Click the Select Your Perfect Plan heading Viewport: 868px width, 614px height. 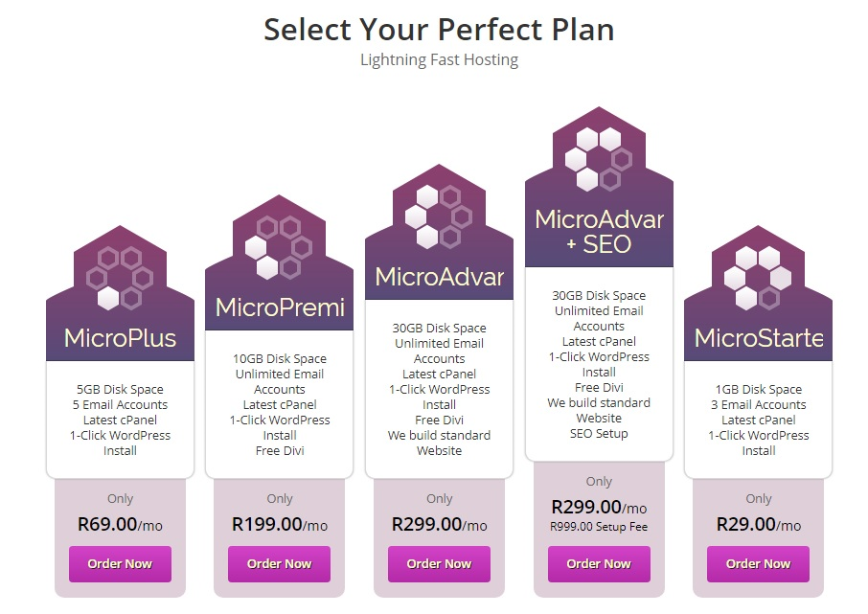[x=439, y=30]
